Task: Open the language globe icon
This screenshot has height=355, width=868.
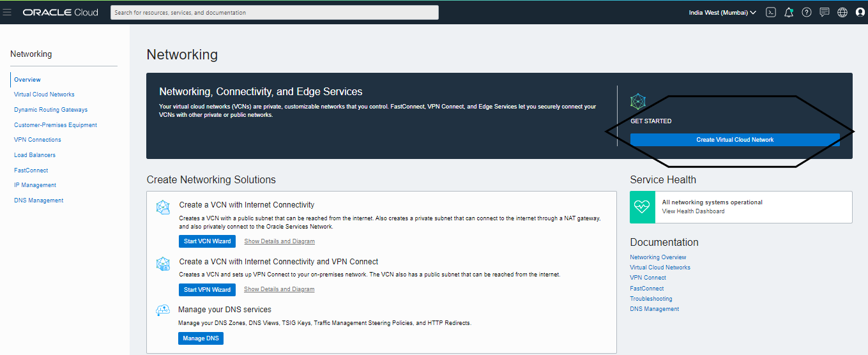Action: tap(842, 12)
